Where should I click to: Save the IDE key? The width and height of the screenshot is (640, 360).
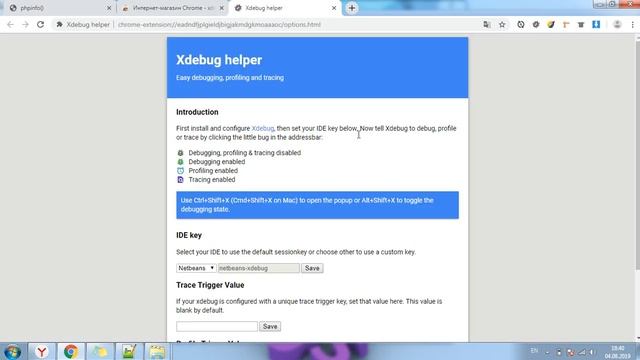click(x=312, y=268)
